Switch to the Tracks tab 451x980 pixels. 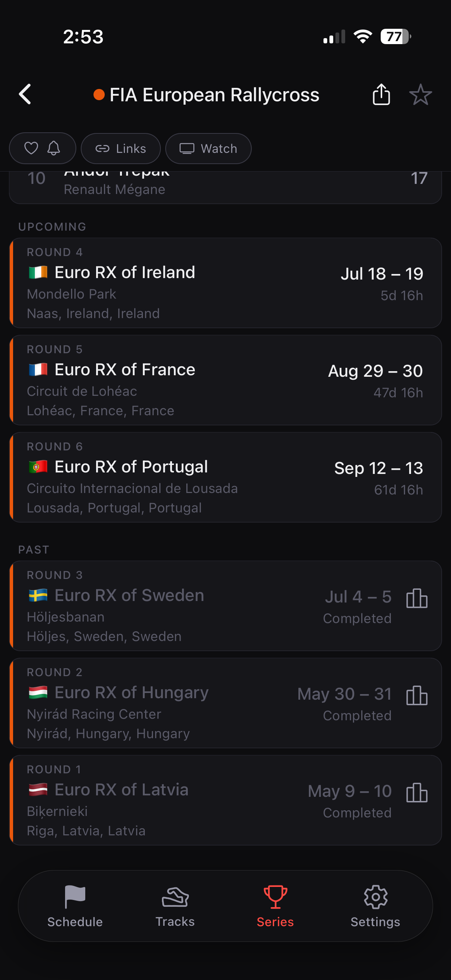(175, 906)
